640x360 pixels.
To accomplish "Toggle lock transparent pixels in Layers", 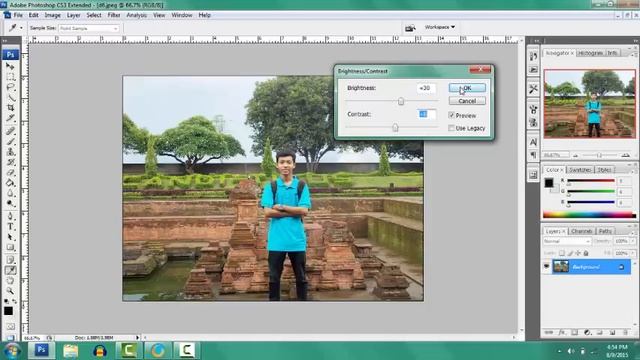I will 562,253.
